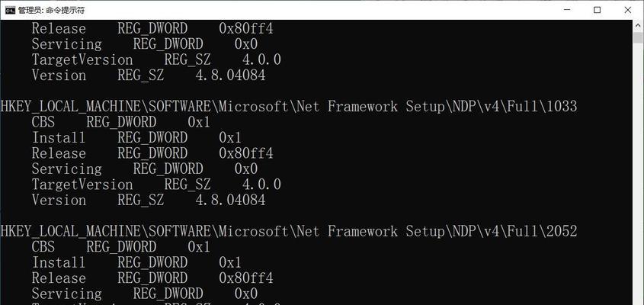
Task: Click the topmost Release line in the console
Action: (152, 29)
